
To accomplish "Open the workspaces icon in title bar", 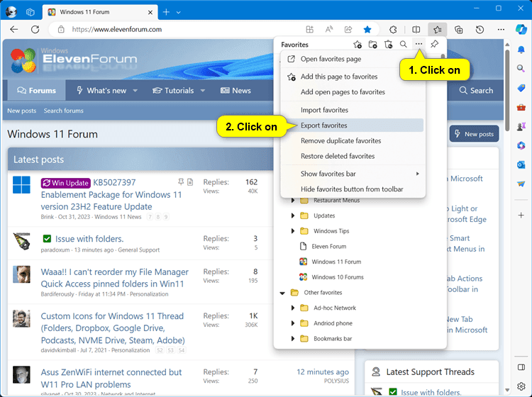I will click(31, 12).
